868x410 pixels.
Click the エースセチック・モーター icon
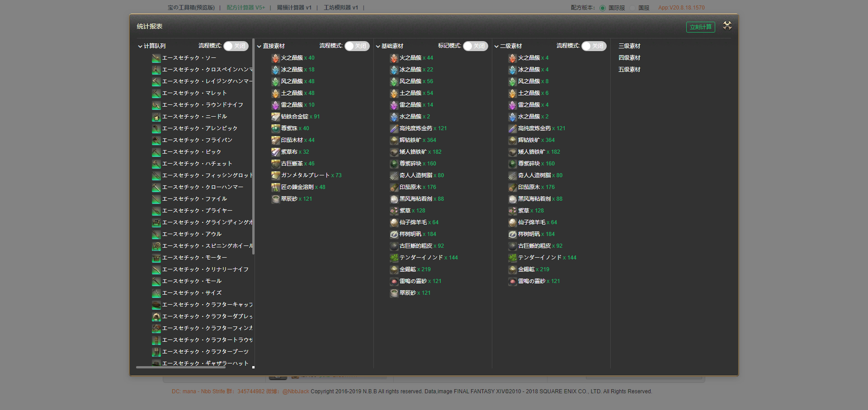(x=156, y=258)
